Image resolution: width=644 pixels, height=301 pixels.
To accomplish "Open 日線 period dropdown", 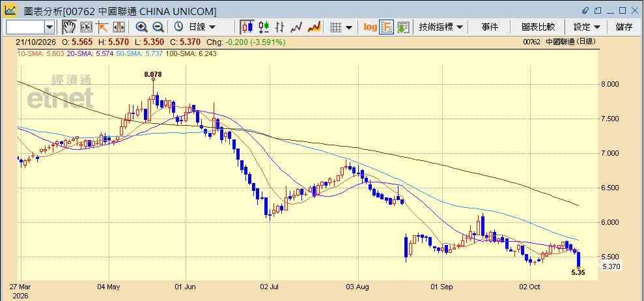I will tap(202, 27).
